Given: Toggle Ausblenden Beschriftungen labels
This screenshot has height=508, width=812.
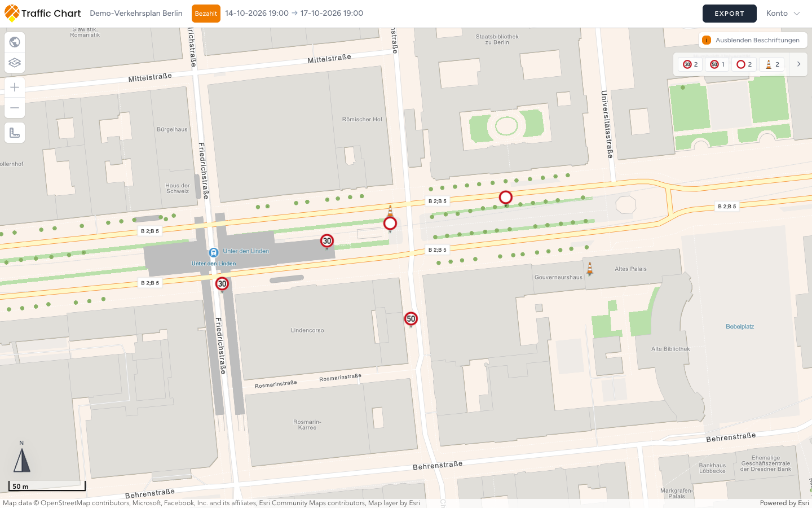Looking at the screenshot, I should tap(753, 40).
